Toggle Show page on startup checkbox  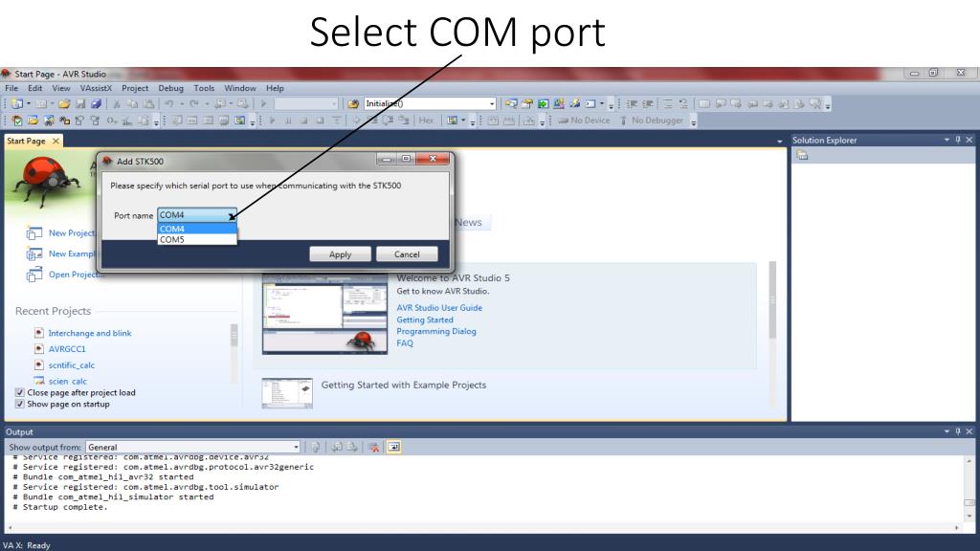coord(19,405)
